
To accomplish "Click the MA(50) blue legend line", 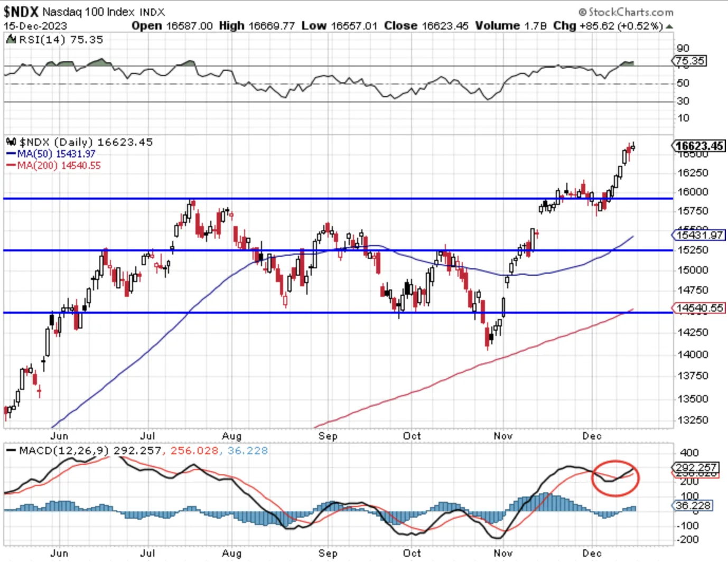I will pyautogui.click(x=11, y=154).
